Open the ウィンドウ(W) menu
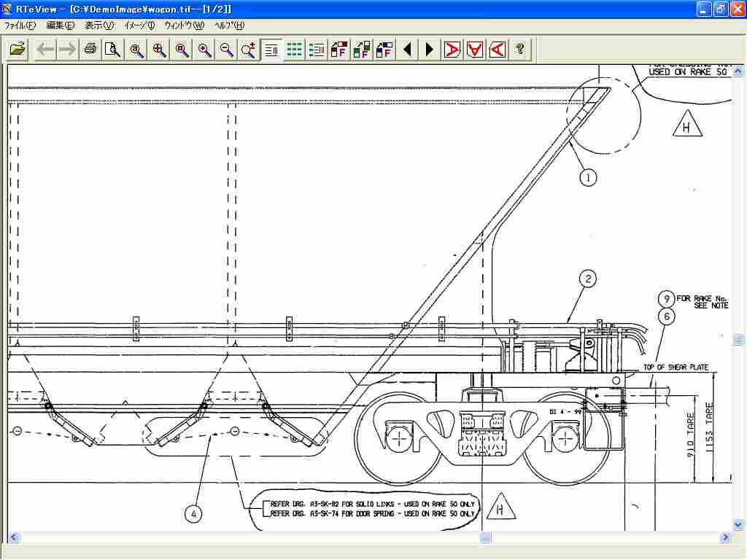Image resolution: width=747 pixels, height=560 pixels. [x=185, y=26]
